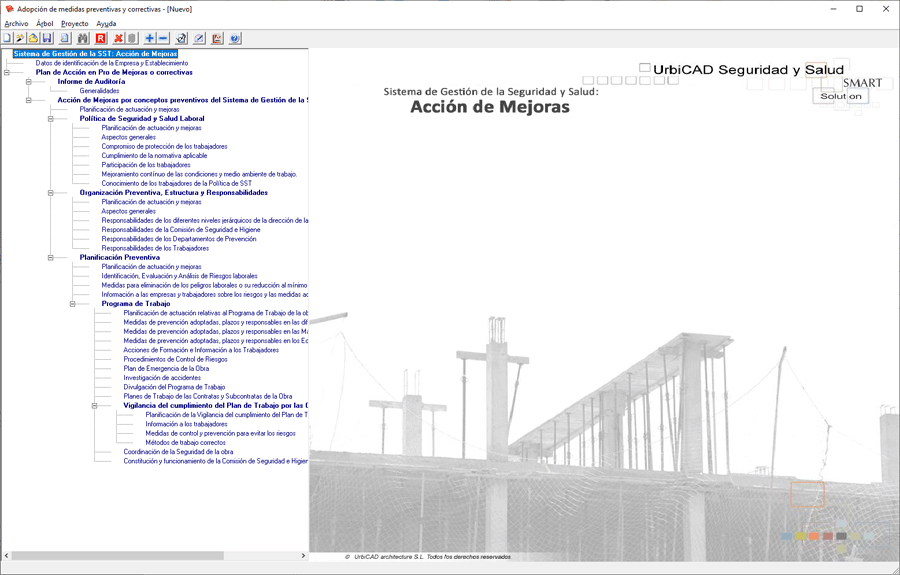Click the blue minus collapse icon

point(164,38)
